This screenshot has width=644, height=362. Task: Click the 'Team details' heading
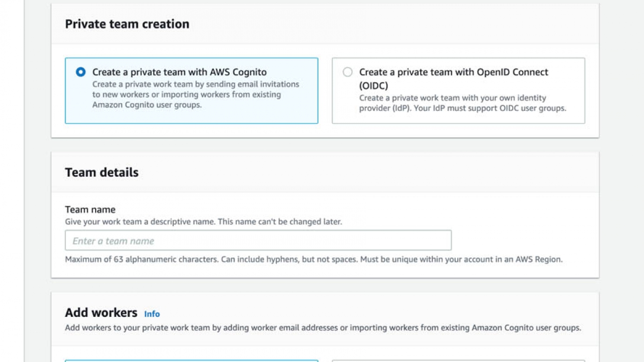click(x=102, y=172)
